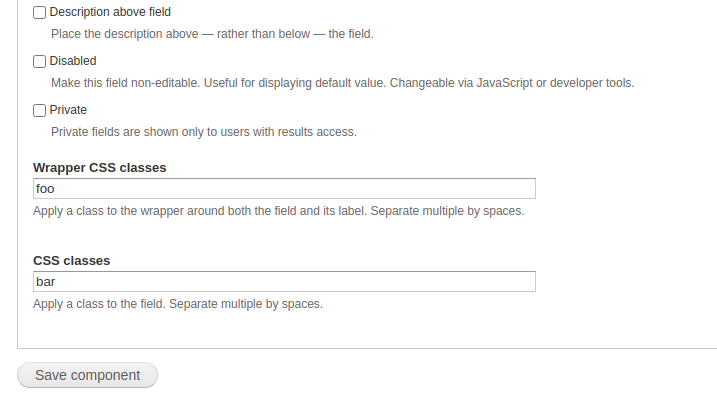Click the 'Description above field' label text
The height and width of the screenshot is (420, 717).
click(x=110, y=13)
